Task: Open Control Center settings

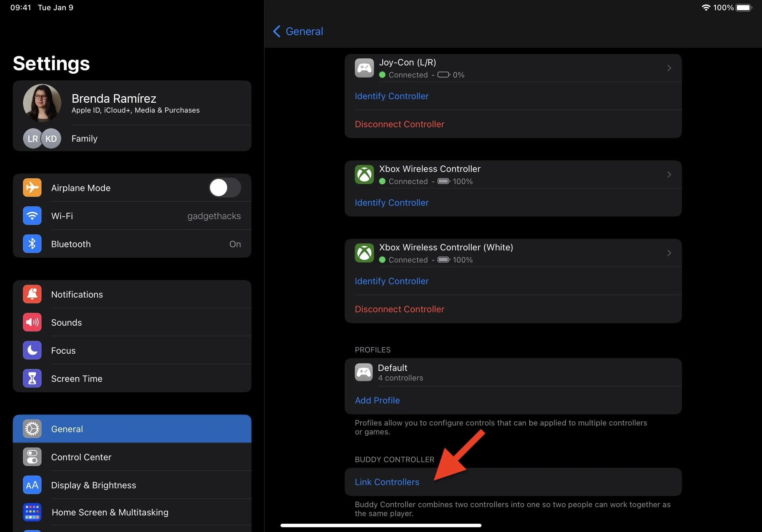Action: pos(132,457)
